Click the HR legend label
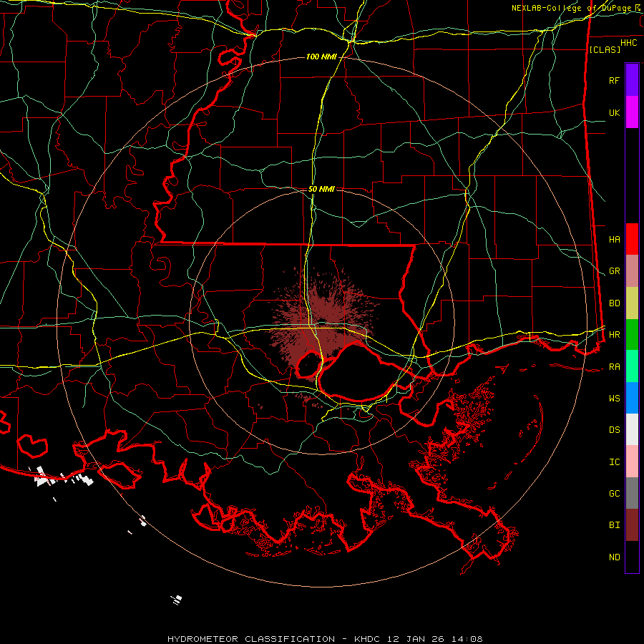Image resolution: width=644 pixels, height=644 pixels. [x=614, y=335]
